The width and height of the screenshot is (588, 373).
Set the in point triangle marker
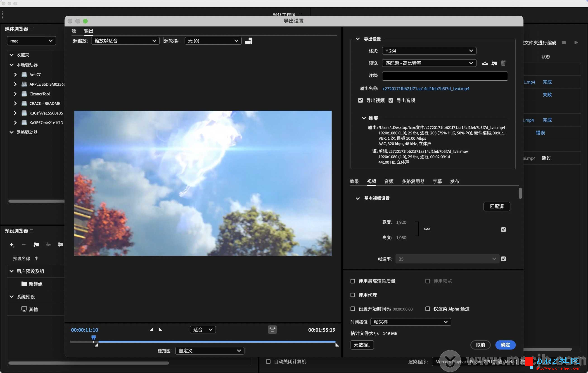pyautogui.click(x=152, y=330)
